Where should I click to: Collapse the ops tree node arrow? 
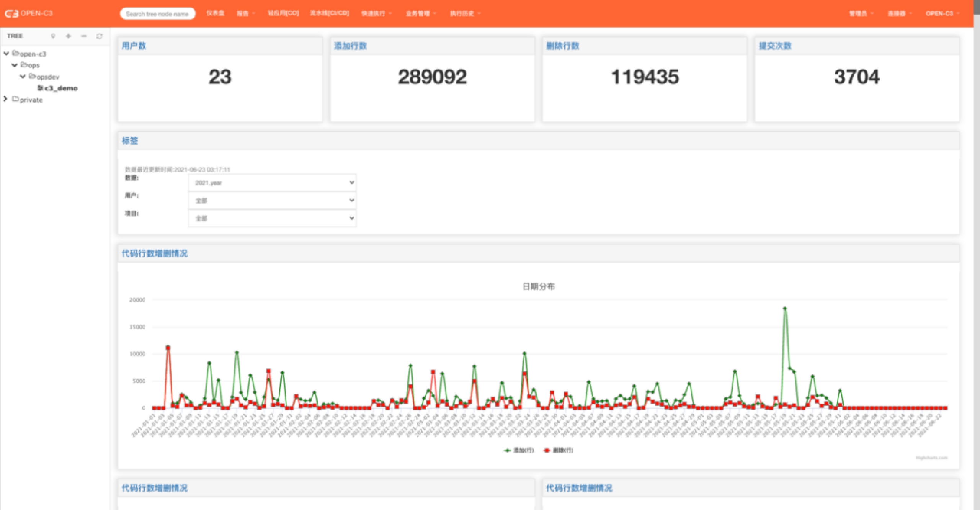[x=15, y=65]
